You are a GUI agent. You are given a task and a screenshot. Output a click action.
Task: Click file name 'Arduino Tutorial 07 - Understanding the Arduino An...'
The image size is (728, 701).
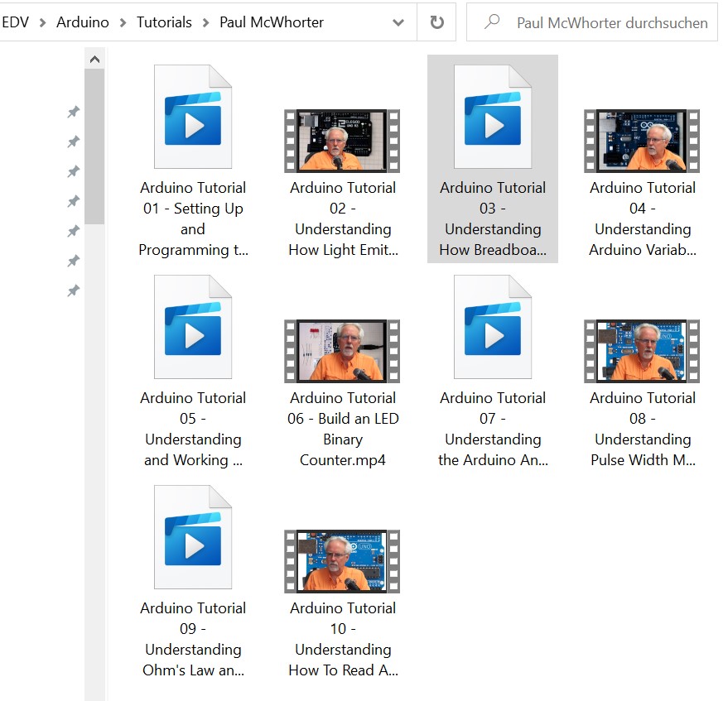(x=493, y=429)
